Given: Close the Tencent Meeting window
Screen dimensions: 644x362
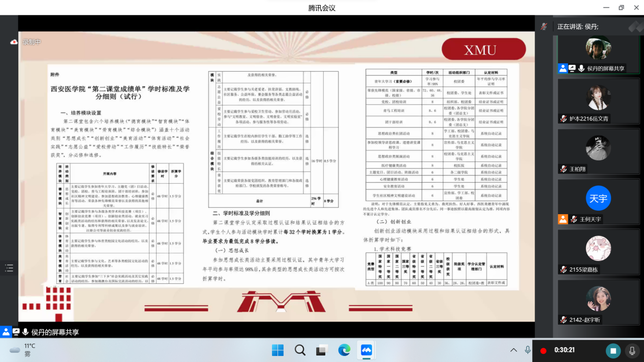Looking at the screenshot, I should [636, 8].
